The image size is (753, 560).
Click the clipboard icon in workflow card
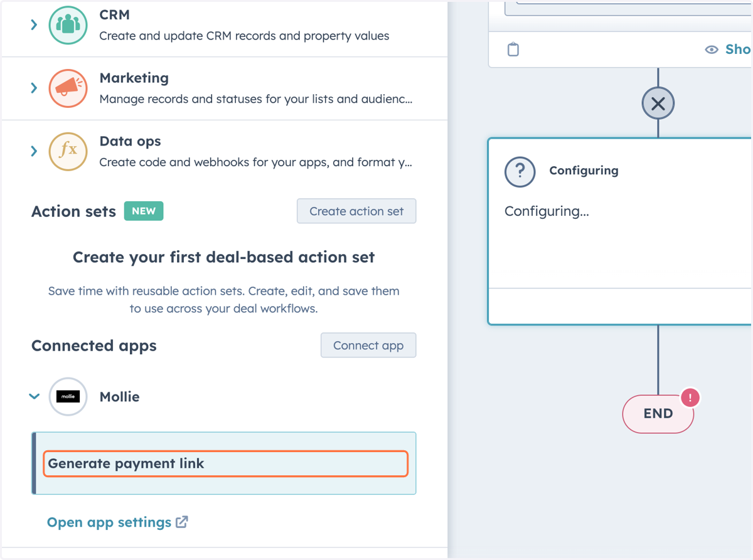pyautogui.click(x=513, y=50)
